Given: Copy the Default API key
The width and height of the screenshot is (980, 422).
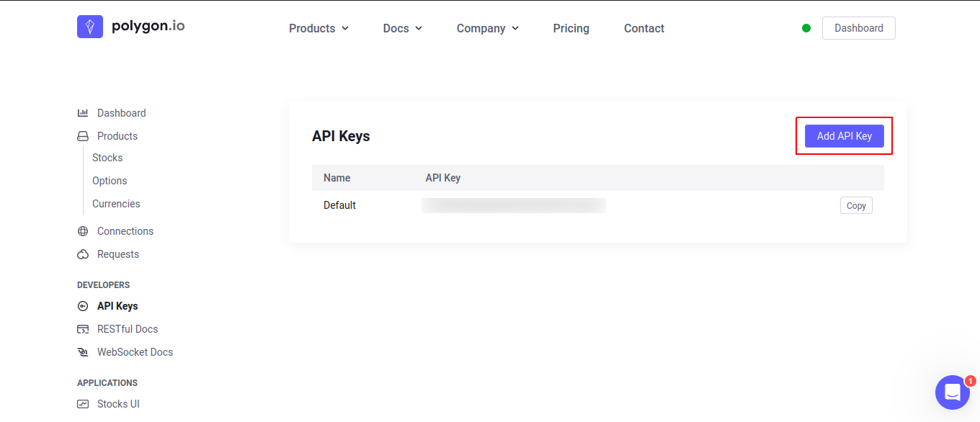Looking at the screenshot, I should tap(856, 205).
